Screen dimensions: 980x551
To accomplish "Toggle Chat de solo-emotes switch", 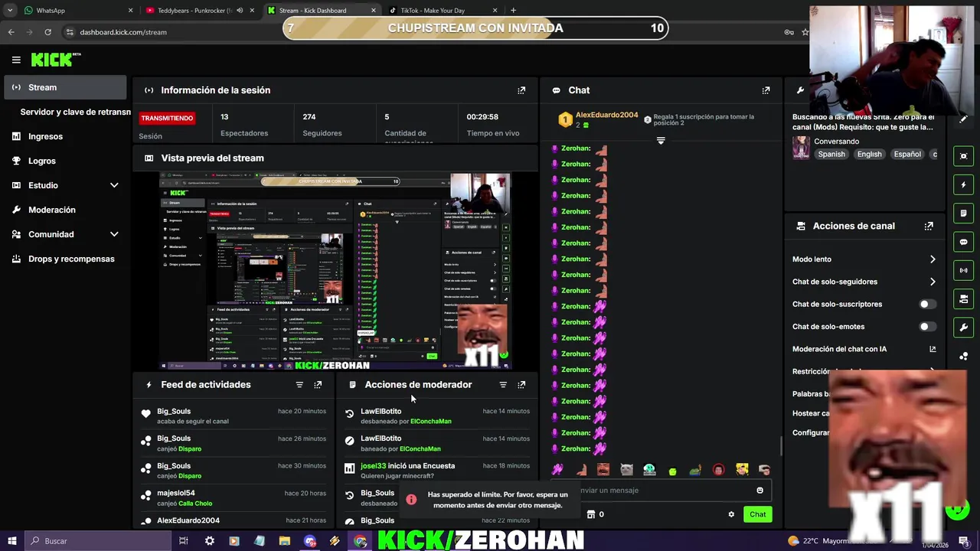I will pos(927,327).
